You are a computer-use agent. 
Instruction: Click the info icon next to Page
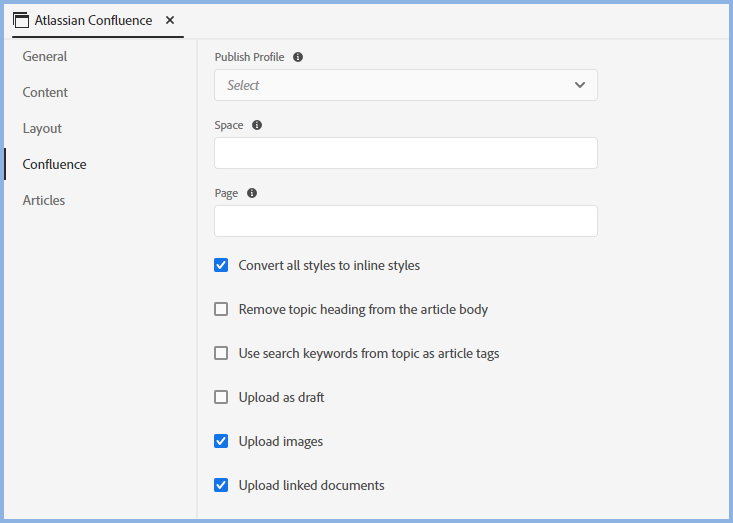pyautogui.click(x=252, y=193)
